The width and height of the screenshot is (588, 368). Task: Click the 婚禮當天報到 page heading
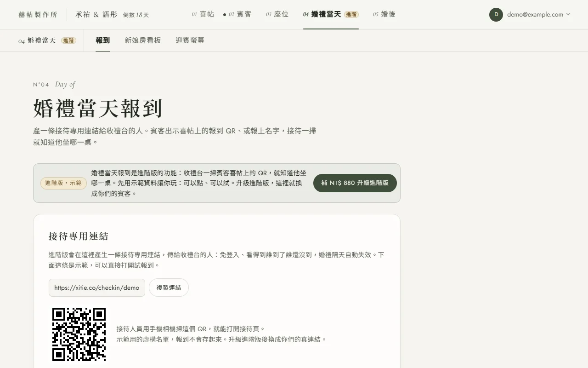98,108
